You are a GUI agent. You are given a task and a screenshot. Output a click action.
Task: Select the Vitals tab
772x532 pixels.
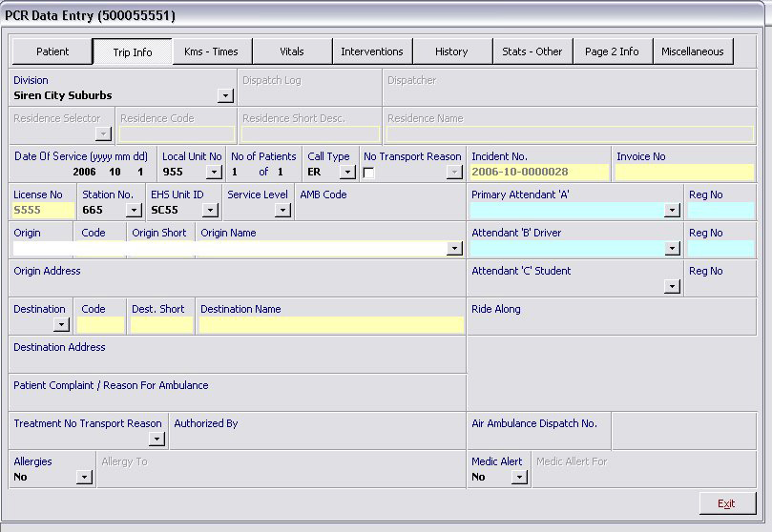click(x=292, y=51)
